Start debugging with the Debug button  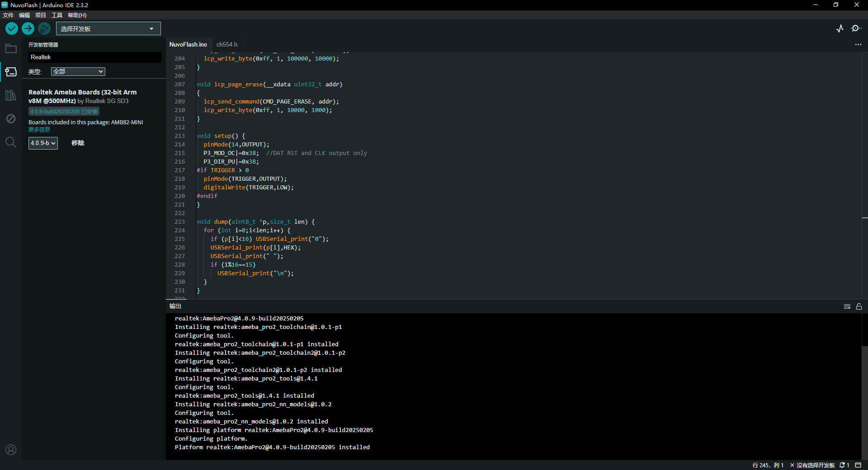pyautogui.click(x=44, y=28)
